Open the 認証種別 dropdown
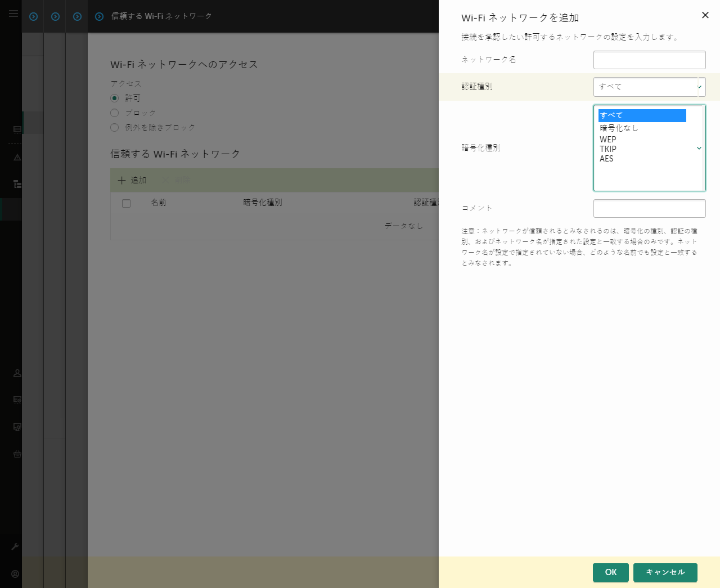 coord(649,87)
